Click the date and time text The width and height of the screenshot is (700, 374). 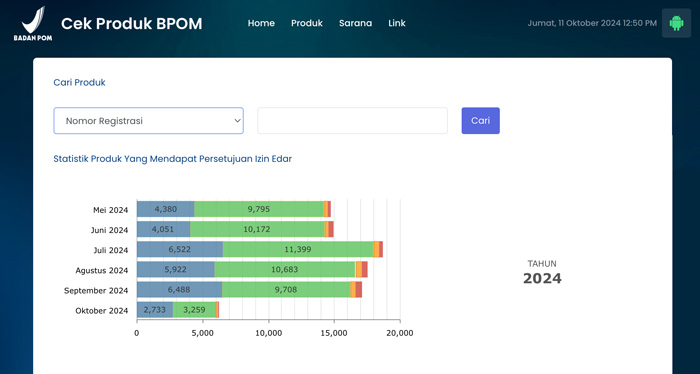click(592, 23)
